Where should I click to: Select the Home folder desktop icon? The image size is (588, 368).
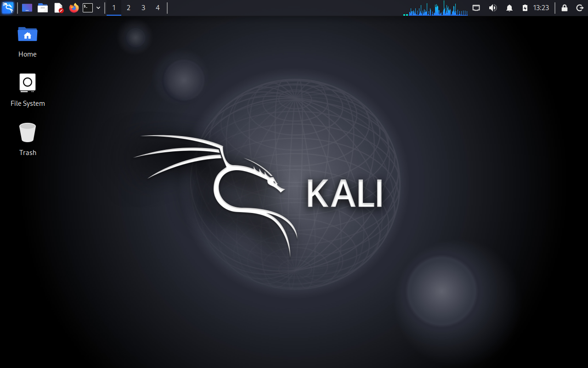28,41
